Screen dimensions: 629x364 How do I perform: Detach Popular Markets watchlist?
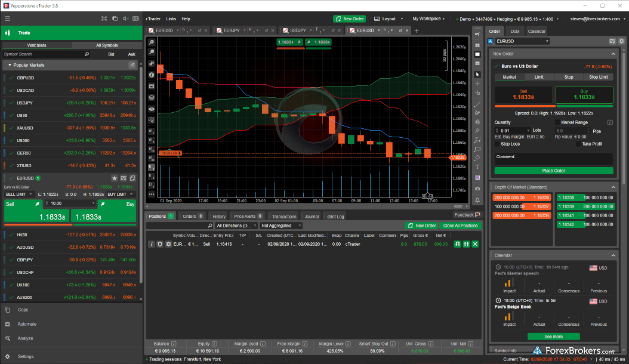(x=132, y=65)
